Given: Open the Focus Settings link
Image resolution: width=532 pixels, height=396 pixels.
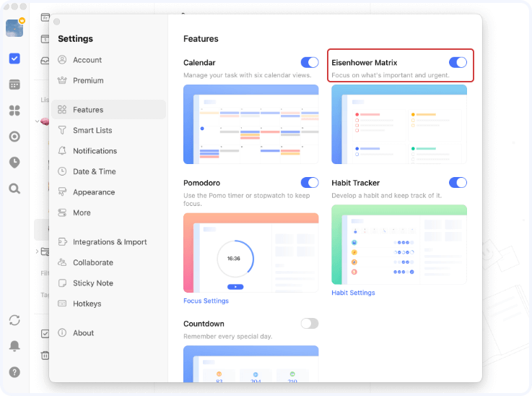Looking at the screenshot, I should [206, 301].
